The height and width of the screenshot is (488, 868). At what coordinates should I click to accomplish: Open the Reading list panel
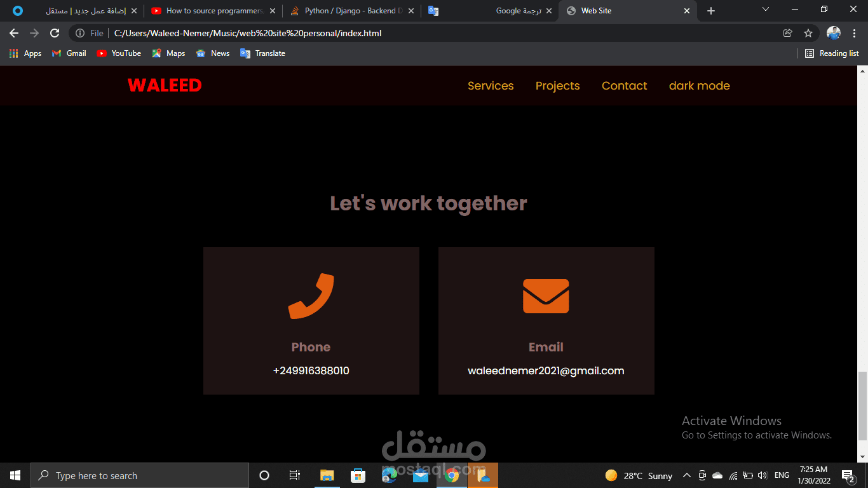[x=832, y=53]
